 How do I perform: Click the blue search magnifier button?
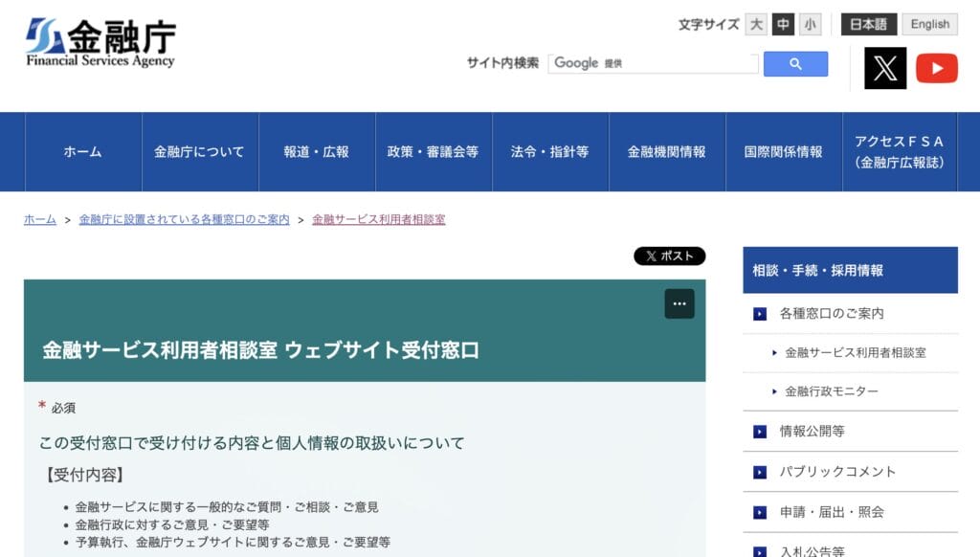click(x=795, y=64)
